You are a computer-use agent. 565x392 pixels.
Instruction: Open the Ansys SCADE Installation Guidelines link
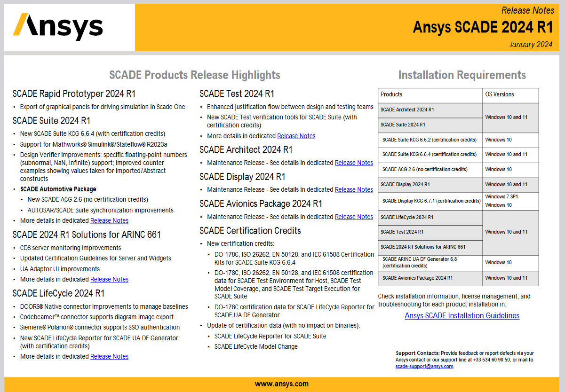(x=462, y=315)
